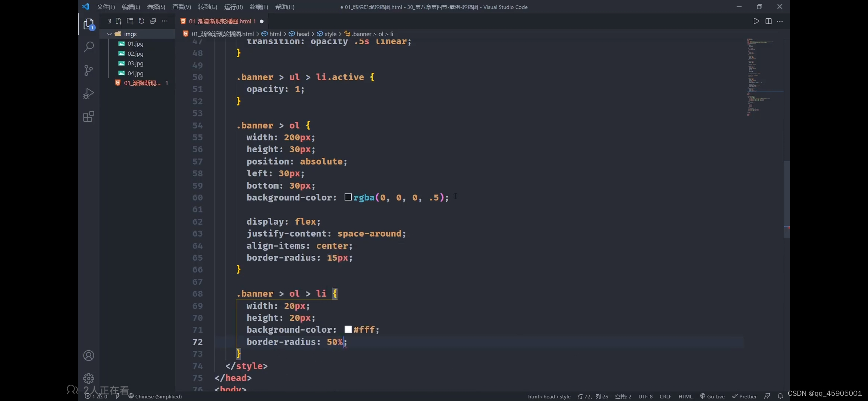Open the Manage gear icon
This screenshot has height=401, width=868.
(89, 378)
